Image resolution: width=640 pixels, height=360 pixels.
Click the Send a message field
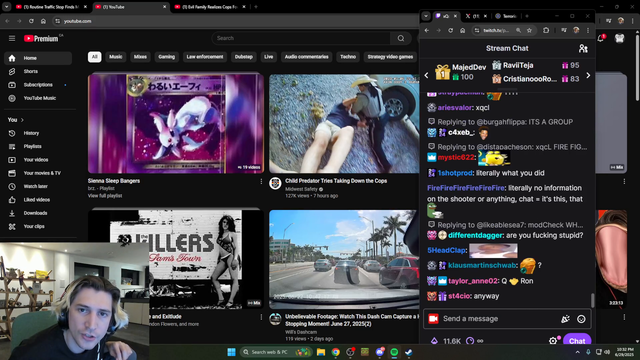point(500,319)
